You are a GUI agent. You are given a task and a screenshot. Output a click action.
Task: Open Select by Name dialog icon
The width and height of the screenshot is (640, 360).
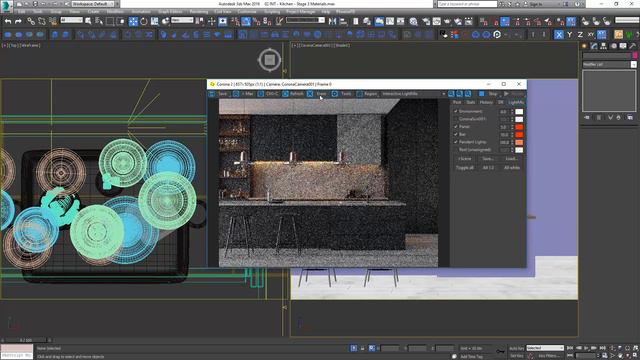tap(99, 21)
